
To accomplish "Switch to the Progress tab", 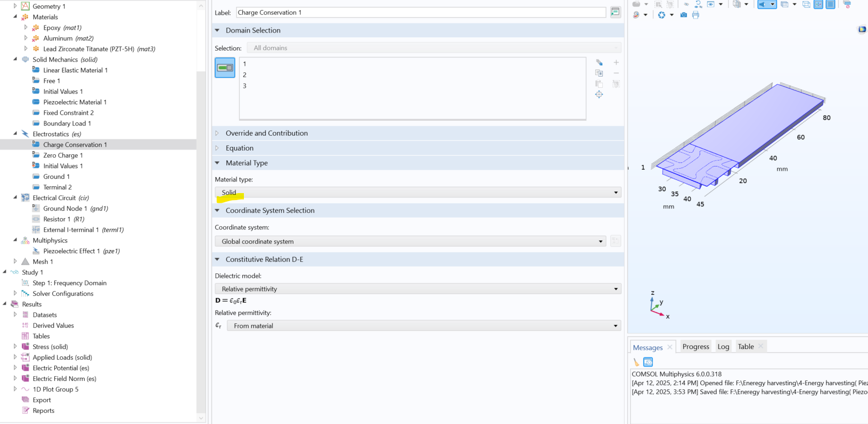I will pos(695,347).
